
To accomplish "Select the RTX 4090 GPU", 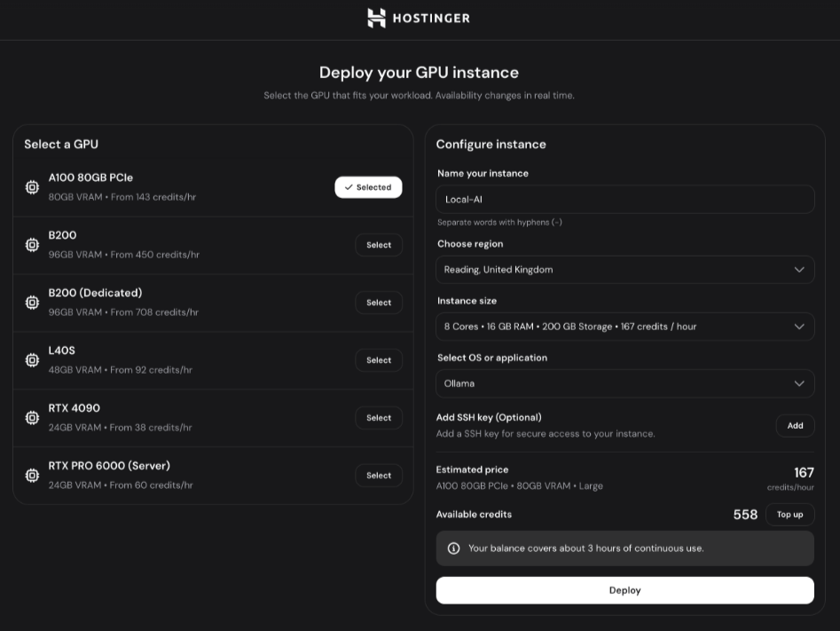I will point(379,418).
